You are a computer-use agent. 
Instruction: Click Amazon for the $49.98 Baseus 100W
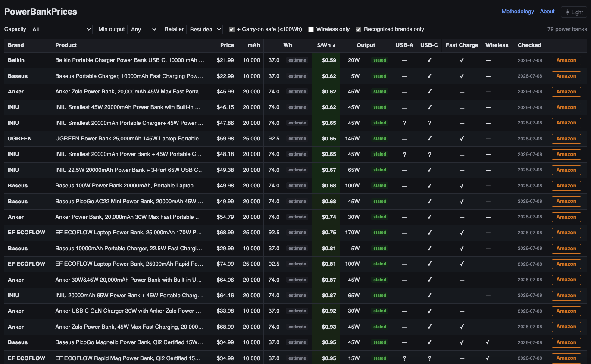point(566,186)
